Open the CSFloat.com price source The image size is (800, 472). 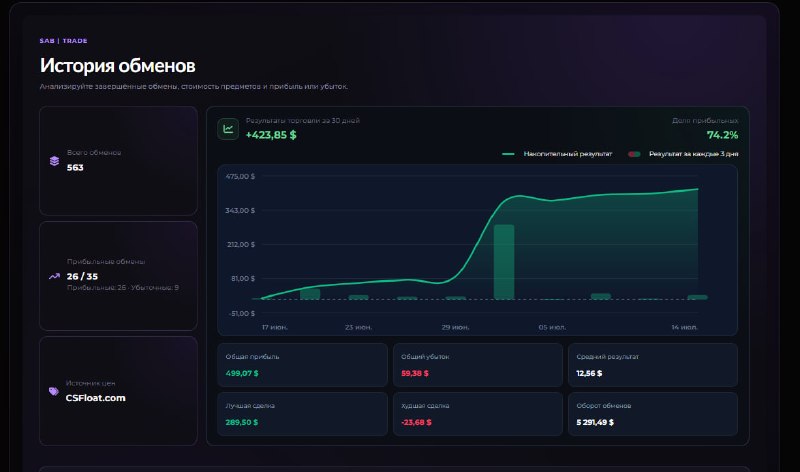95,398
